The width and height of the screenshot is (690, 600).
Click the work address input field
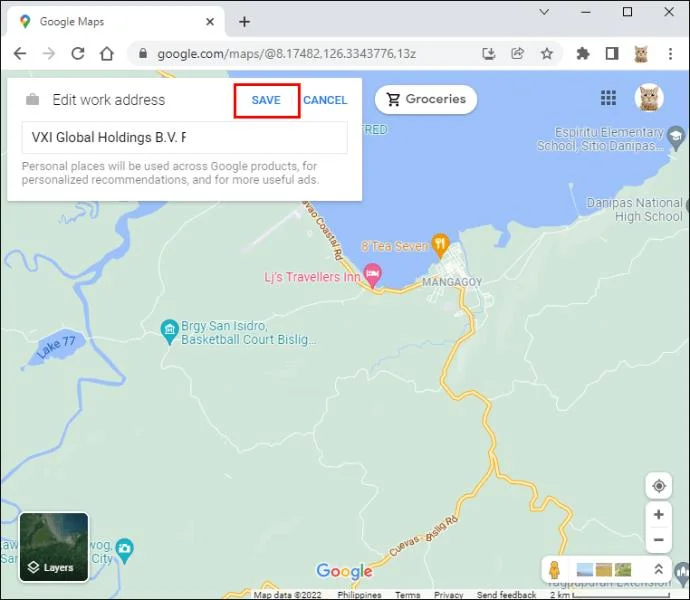[185, 137]
